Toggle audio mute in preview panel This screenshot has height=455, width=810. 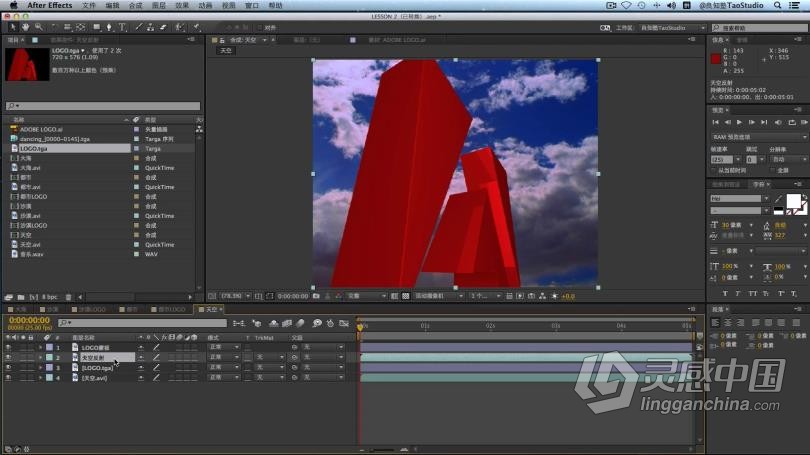[x=778, y=122]
